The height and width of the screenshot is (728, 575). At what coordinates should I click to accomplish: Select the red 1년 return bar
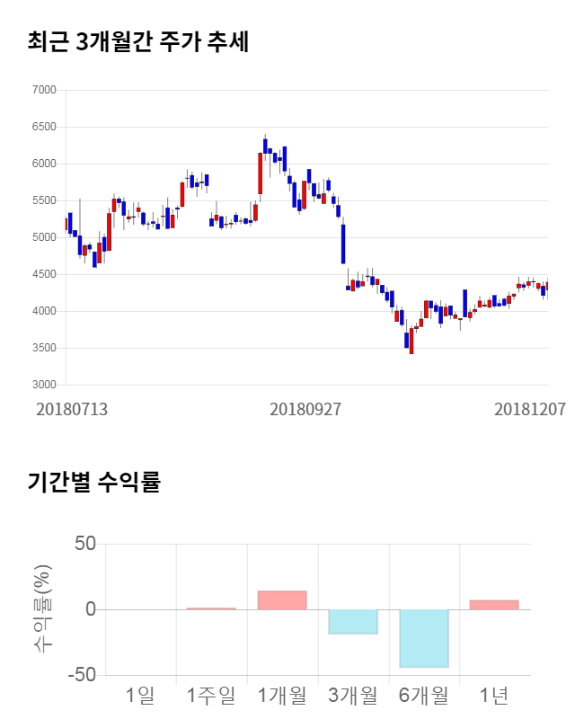coord(494,605)
